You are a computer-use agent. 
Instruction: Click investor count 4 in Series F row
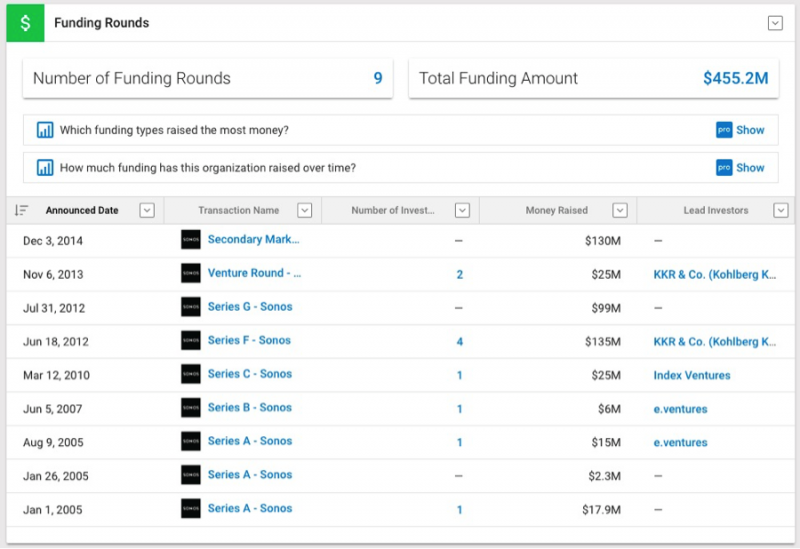coord(460,342)
